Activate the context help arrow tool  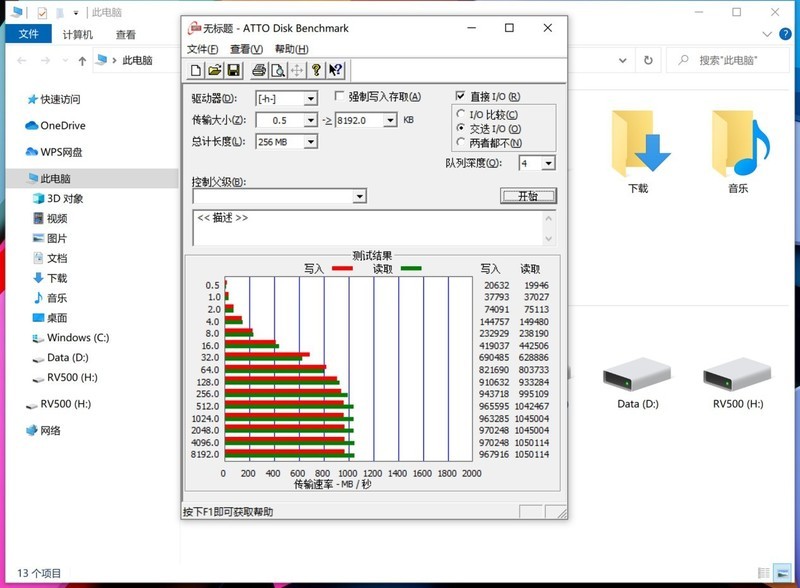click(x=336, y=70)
